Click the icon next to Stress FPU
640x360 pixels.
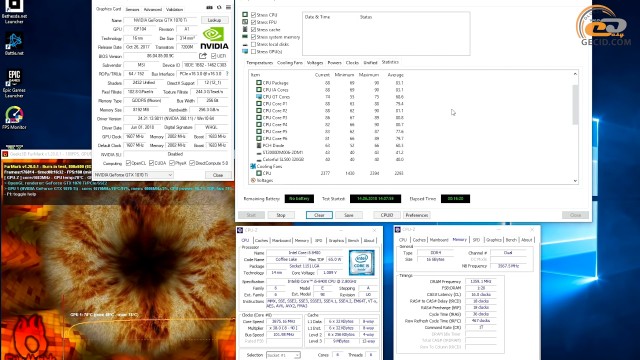(x=245, y=22)
